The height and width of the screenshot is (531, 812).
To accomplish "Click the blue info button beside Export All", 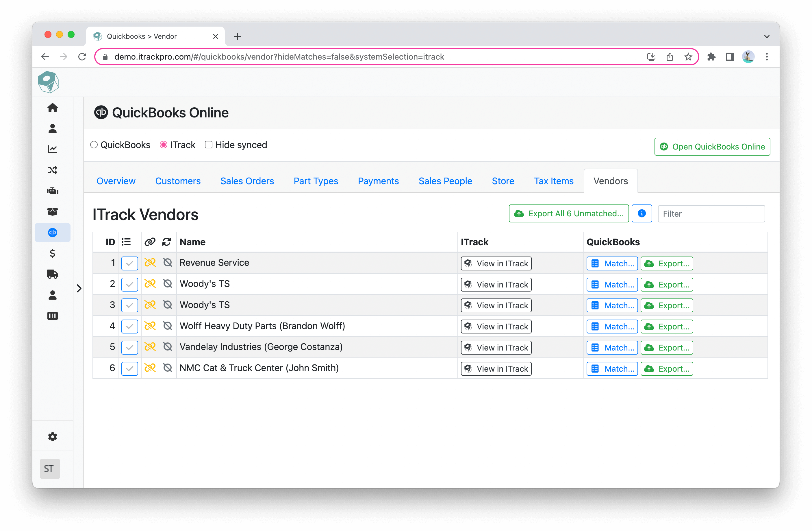I will (x=642, y=213).
